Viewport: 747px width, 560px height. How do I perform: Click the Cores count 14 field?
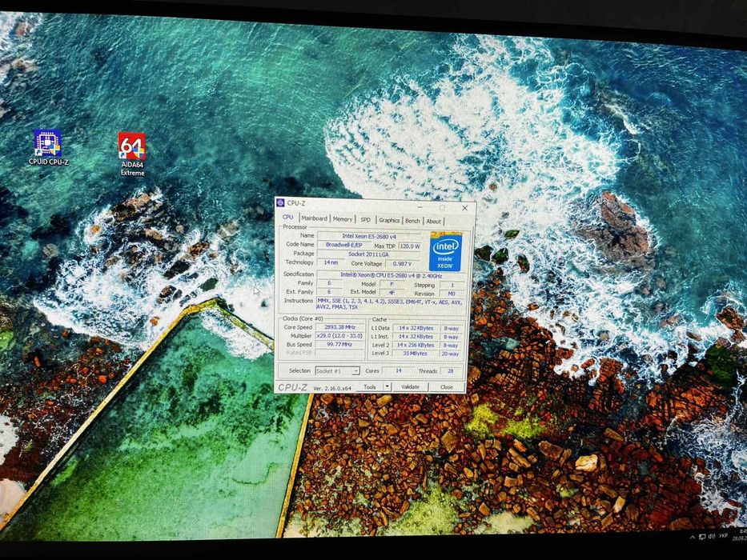398,370
